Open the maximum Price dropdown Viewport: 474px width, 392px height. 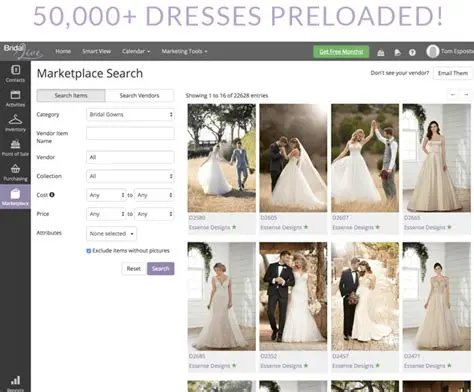154,214
